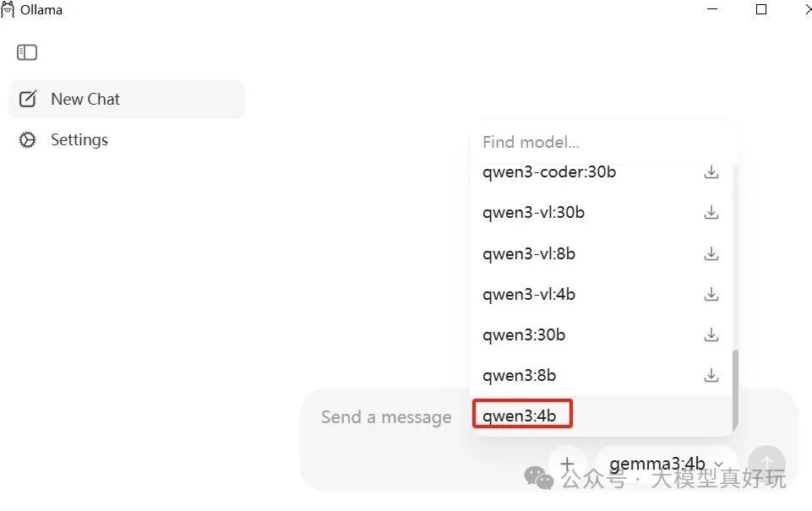Download the qwen3-vl:30b model

click(711, 212)
